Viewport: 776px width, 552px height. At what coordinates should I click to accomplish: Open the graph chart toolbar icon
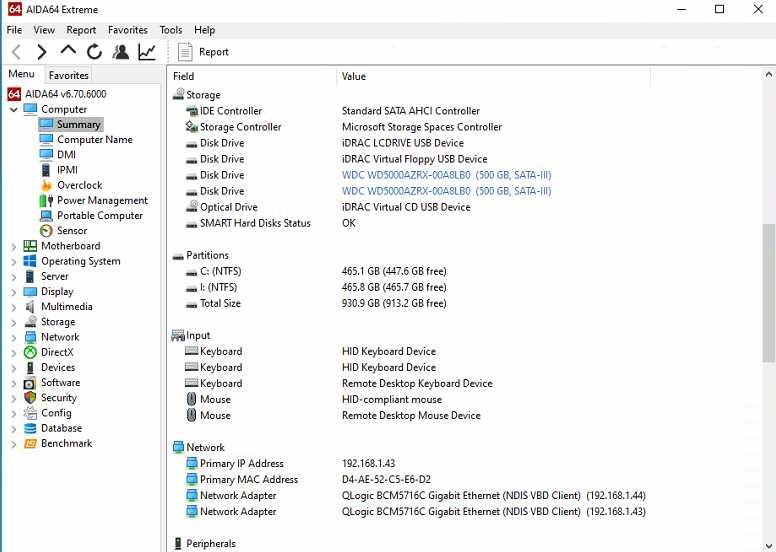[147, 51]
